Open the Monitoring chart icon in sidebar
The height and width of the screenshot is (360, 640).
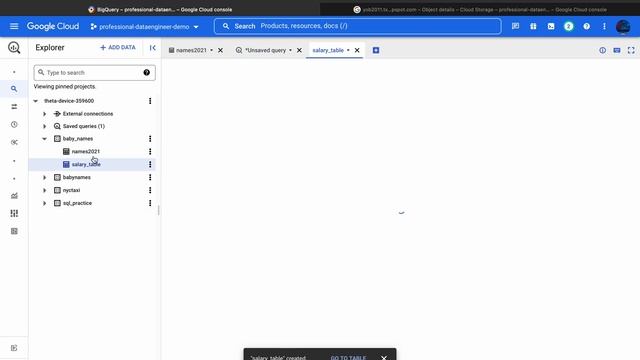(x=14, y=196)
